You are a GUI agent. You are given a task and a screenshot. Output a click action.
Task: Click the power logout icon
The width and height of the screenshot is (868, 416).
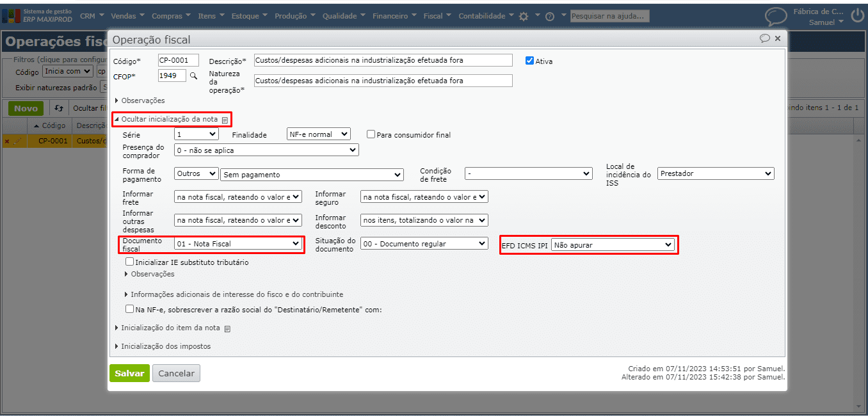(857, 16)
